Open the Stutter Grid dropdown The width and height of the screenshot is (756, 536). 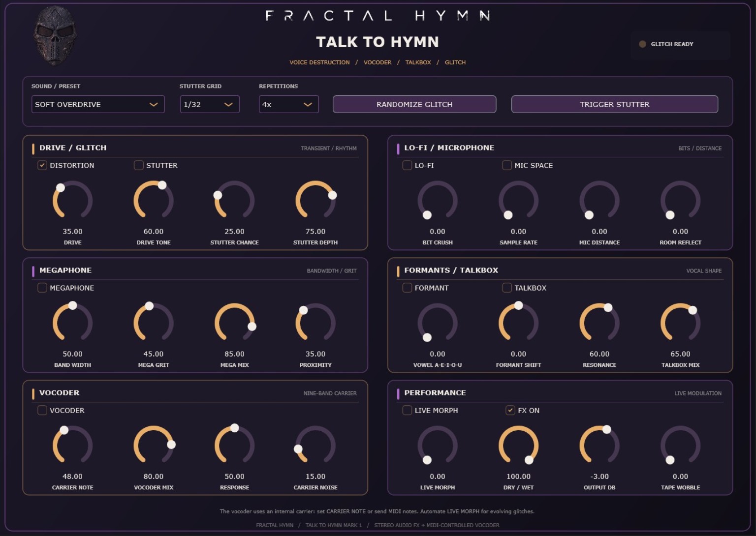click(210, 104)
